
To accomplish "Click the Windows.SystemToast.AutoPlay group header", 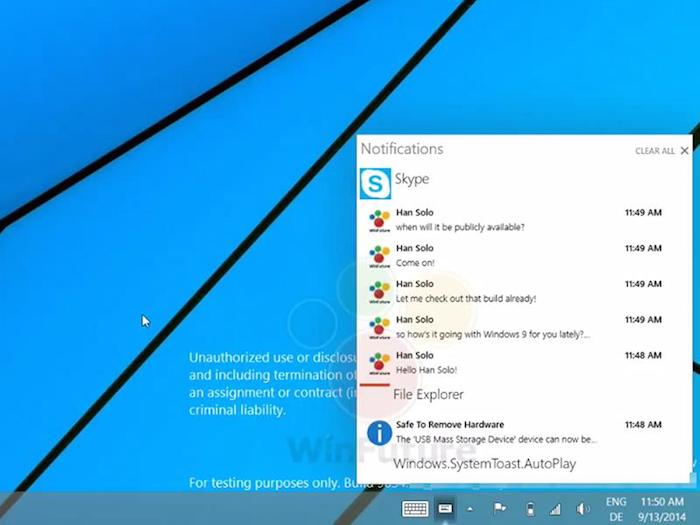I will coord(484,464).
